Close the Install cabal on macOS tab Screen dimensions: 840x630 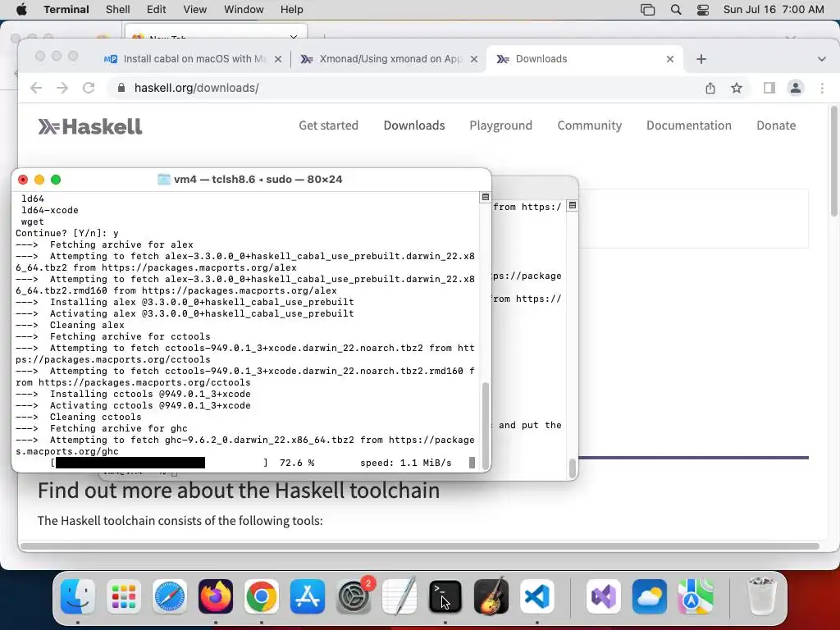(278, 59)
